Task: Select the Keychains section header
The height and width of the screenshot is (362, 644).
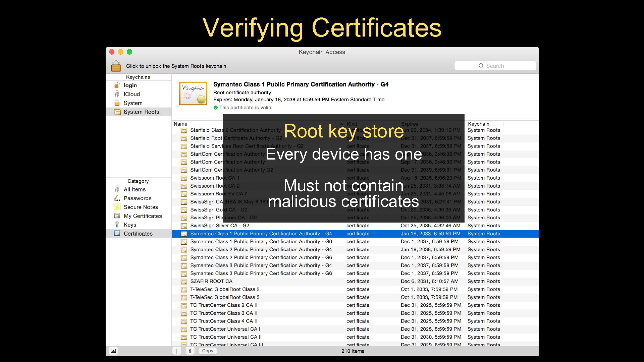Action: point(138,77)
